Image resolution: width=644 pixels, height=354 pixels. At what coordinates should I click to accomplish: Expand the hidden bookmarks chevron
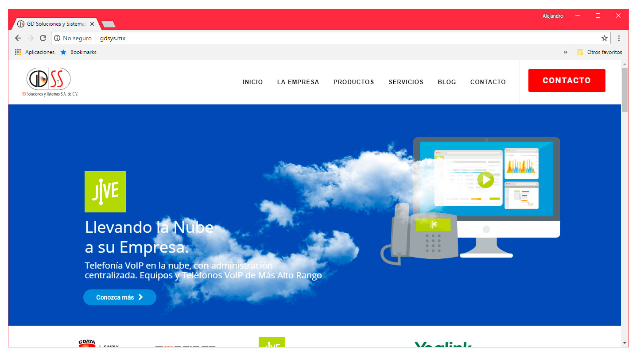point(566,52)
